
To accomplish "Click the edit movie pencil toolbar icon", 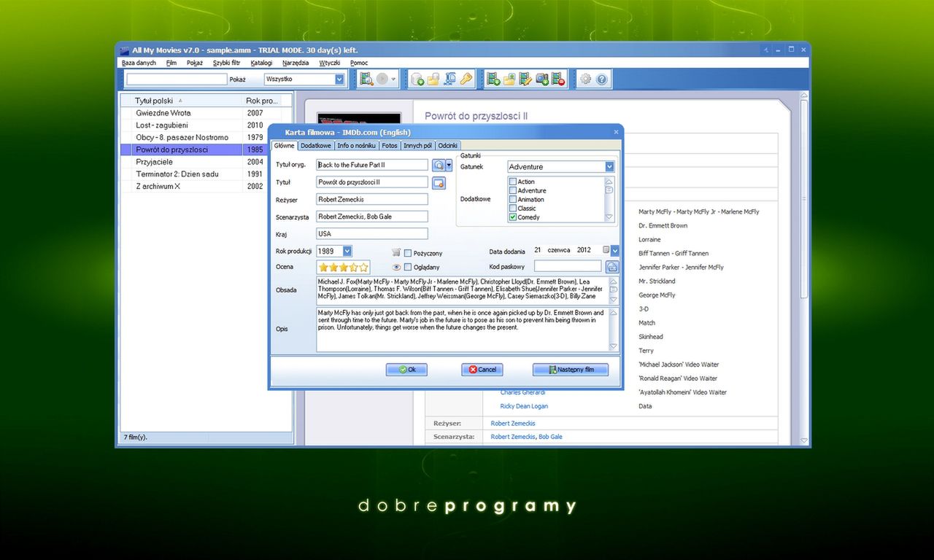I will 525,79.
